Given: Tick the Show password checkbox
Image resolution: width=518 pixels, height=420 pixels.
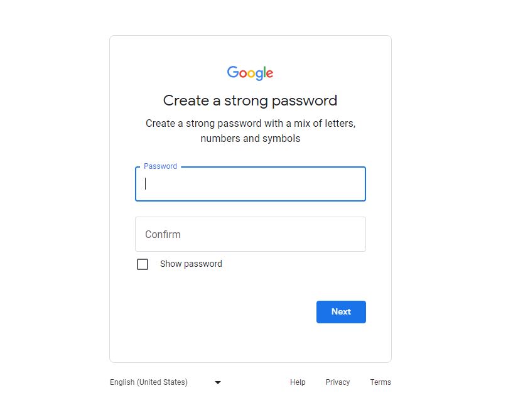Looking at the screenshot, I should (x=143, y=264).
